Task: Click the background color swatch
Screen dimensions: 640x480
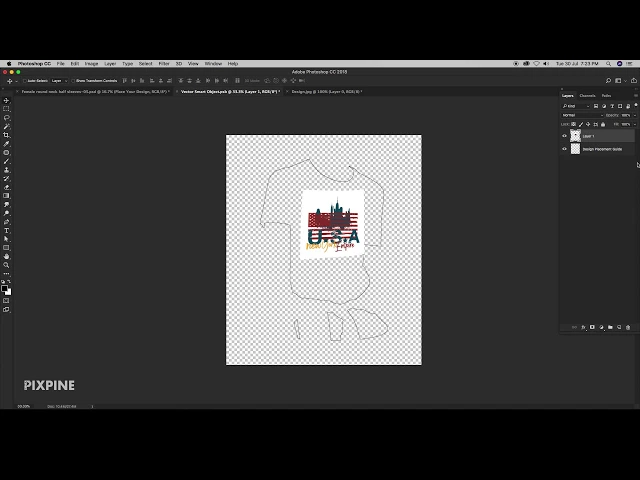Action: 9,292
